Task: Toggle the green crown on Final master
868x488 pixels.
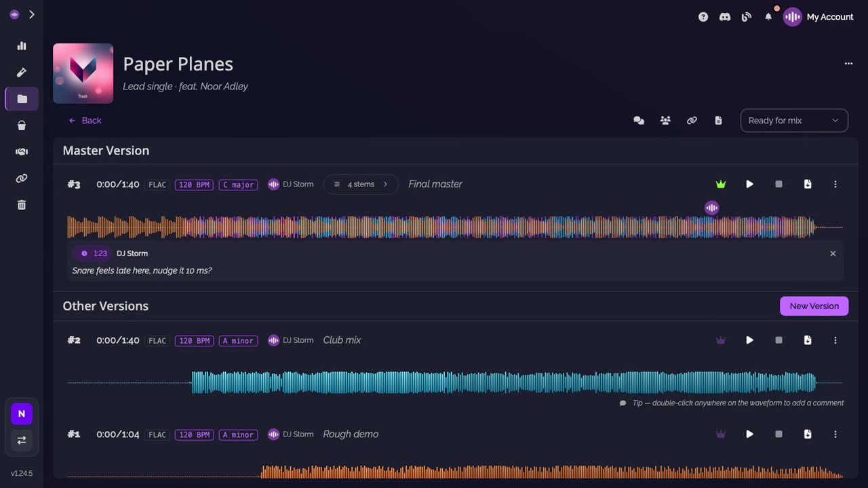Action: [x=721, y=184]
